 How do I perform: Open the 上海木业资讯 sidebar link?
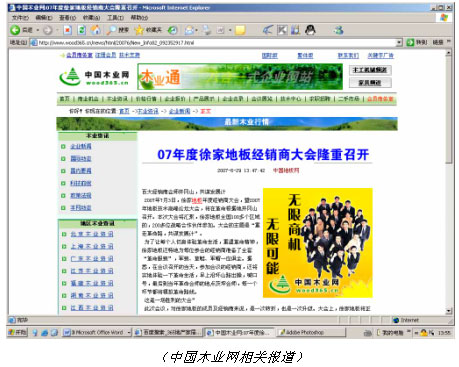92,246
